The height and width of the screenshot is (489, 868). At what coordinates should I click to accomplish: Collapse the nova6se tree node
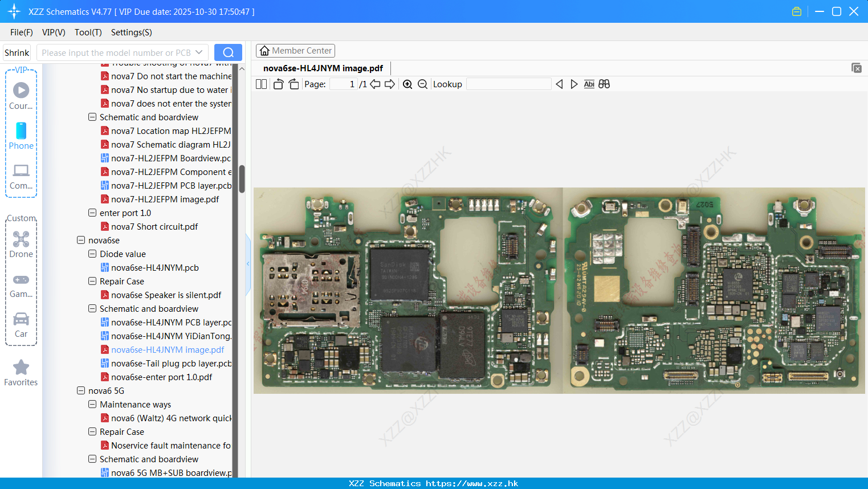point(81,241)
